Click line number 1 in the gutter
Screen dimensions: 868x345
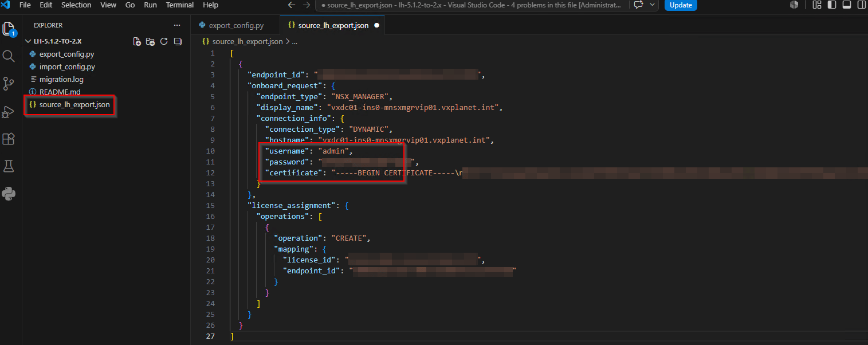(x=213, y=53)
